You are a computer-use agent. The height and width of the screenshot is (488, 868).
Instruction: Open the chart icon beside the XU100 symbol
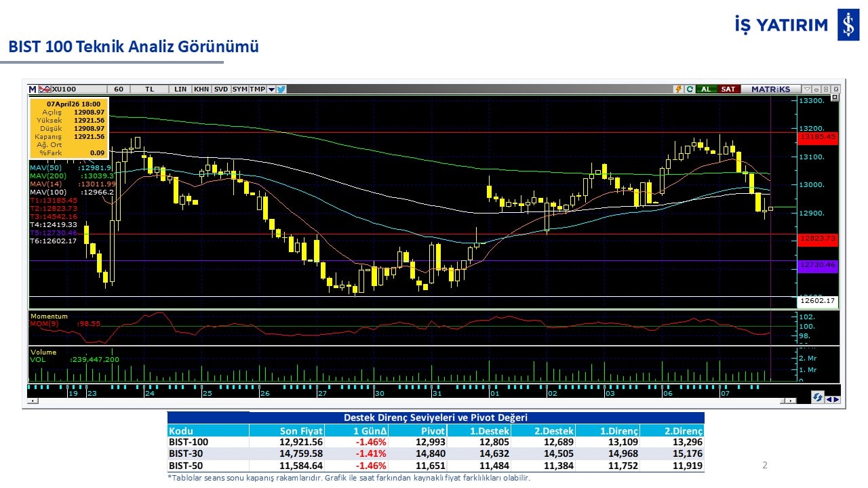click(44, 89)
